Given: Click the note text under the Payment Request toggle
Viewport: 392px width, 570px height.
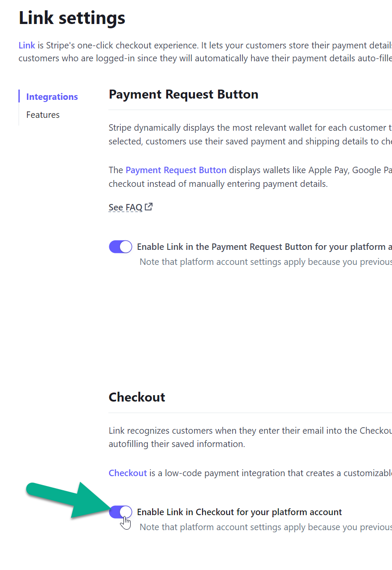Looking at the screenshot, I should click(266, 262).
